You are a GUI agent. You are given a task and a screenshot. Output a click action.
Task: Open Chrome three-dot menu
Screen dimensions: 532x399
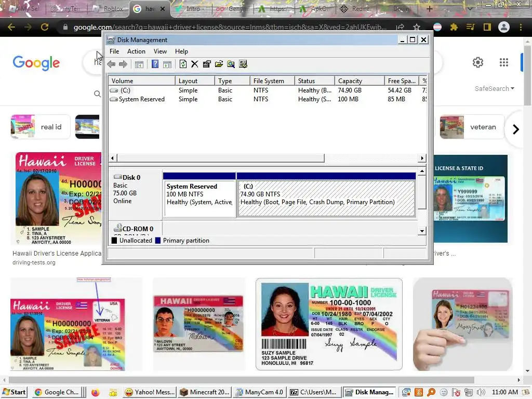(521, 27)
